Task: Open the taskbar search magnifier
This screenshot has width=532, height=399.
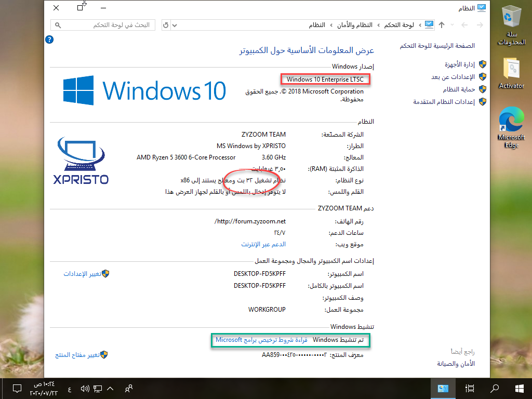Action: pyautogui.click(x=495, y=389)
